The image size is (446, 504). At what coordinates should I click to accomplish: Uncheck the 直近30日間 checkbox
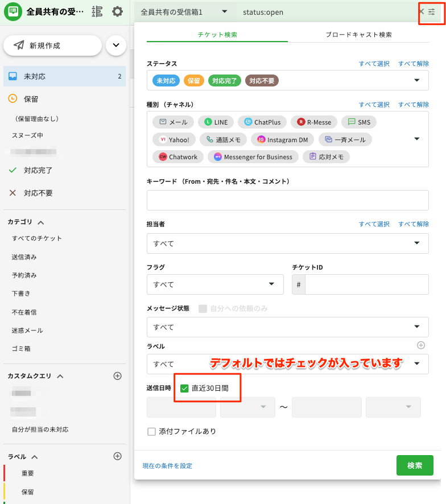[184, 389]
